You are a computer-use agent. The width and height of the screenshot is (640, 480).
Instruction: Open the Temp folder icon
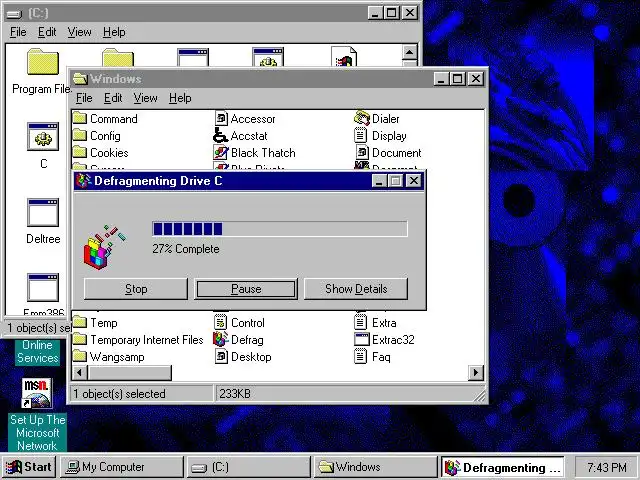(x=80, y=323)
